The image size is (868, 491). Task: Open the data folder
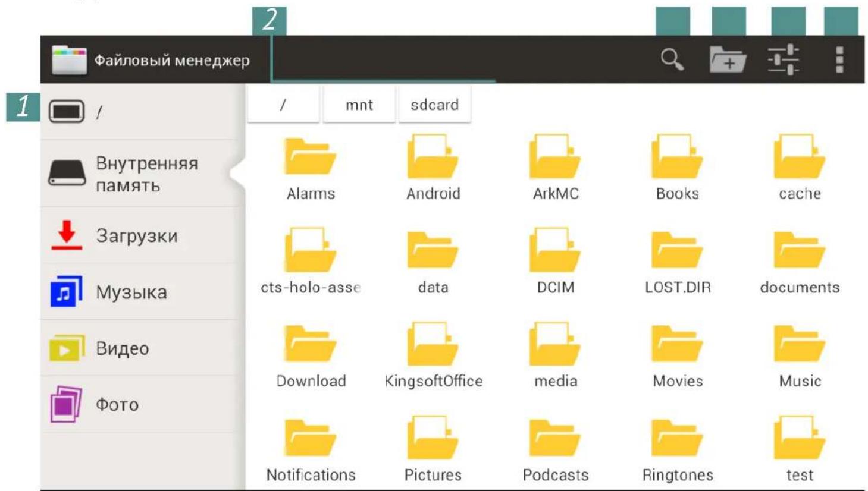coord(433,262)
